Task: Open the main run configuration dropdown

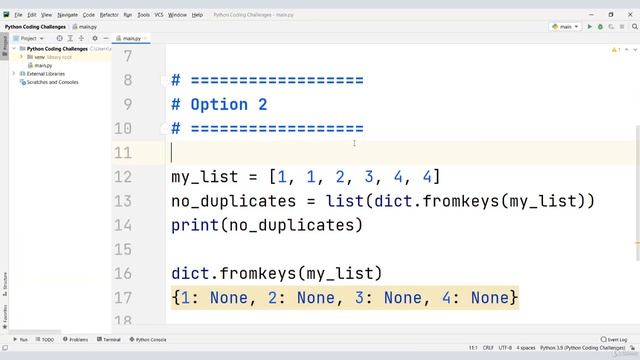Action: pos(565,27)
